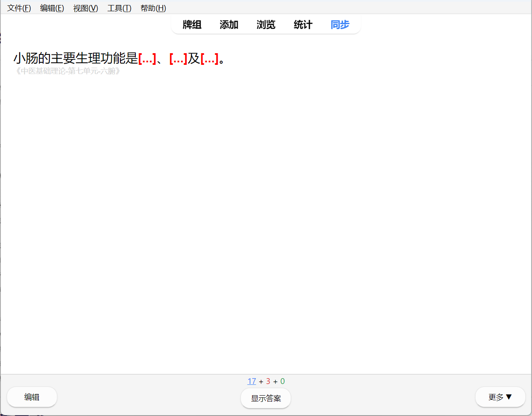
Task: Click the green review count 0
Action: coord(282,381)
